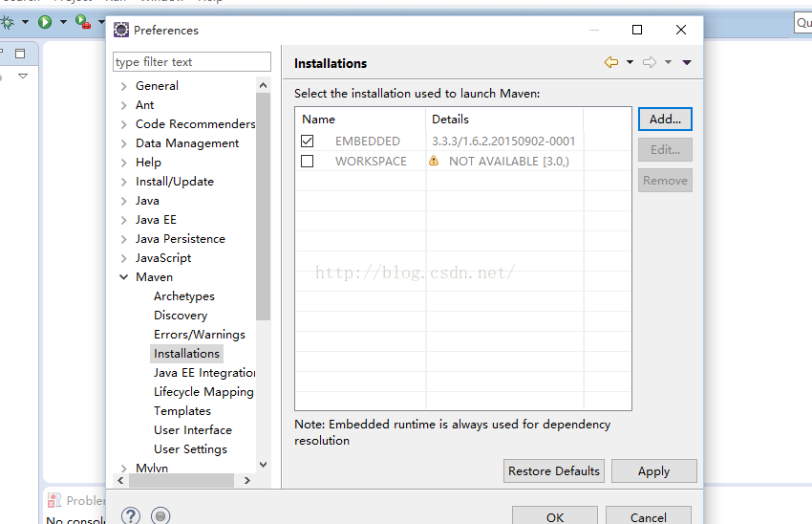The image size is (812, 524).
Task: Expand the Java Persistence node
Action: (x=124, y=239)
